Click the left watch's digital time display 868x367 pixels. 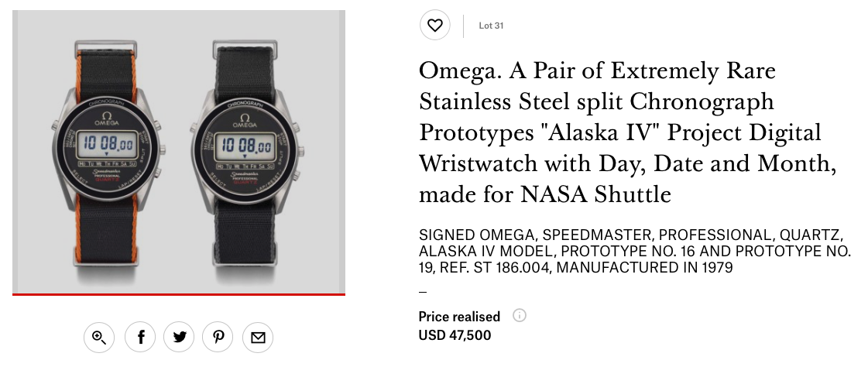[x=107, y=146]
